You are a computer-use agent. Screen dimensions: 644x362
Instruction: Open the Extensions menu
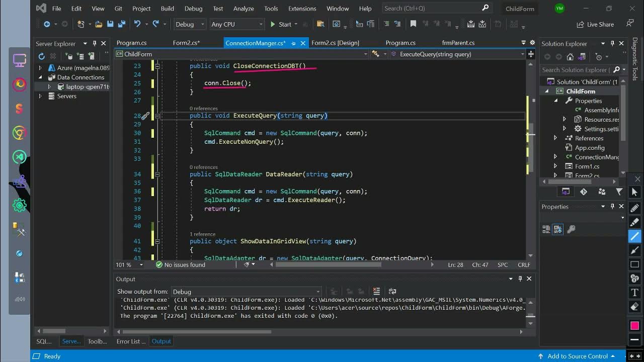(x=302, y=9)
